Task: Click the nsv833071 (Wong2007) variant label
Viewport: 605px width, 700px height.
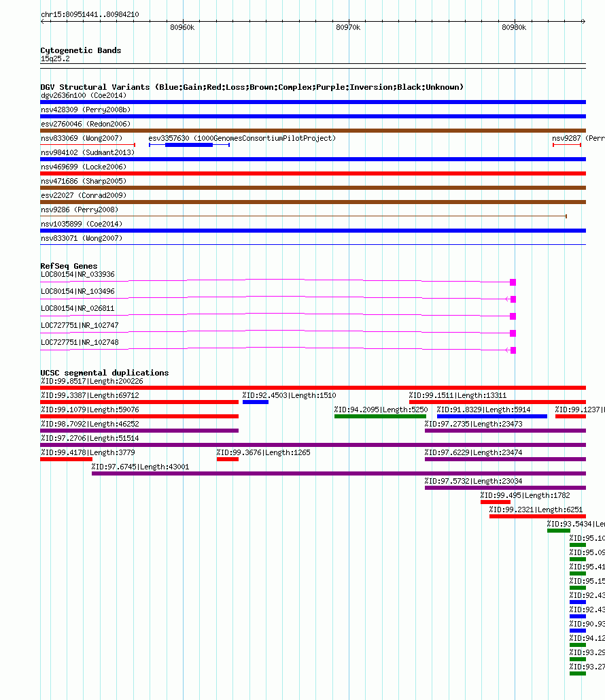Action: (x=81, y=238)
